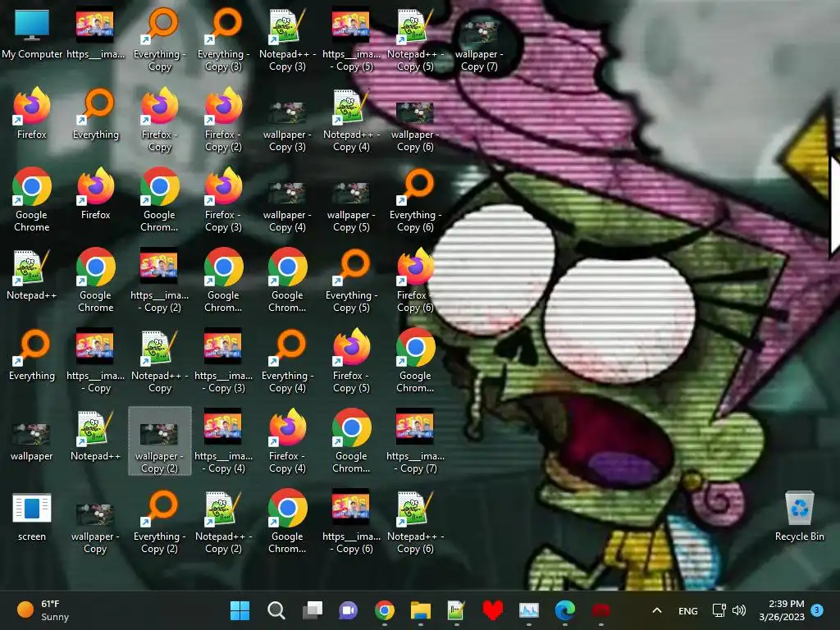Screen dimensions: 840x630
Task: Select the 'https__ima... - Copy (6)' image file
Action: 351,521
